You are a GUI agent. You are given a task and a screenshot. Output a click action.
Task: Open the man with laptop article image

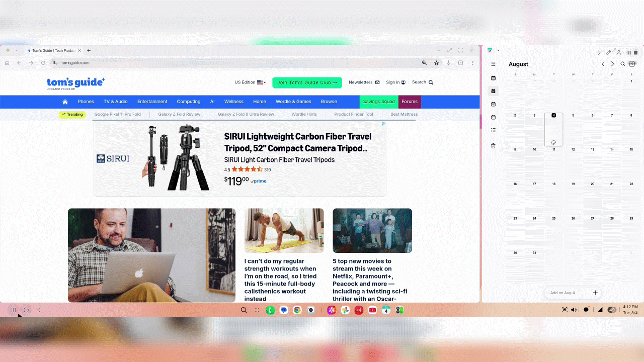(151, 255)
